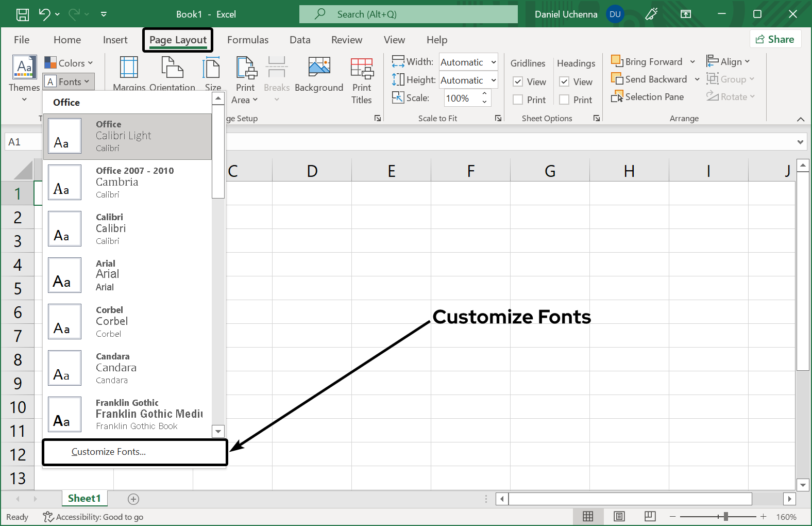This screenshot has height=526, width=812.
Task: Click the Share button
Action: 775,39
